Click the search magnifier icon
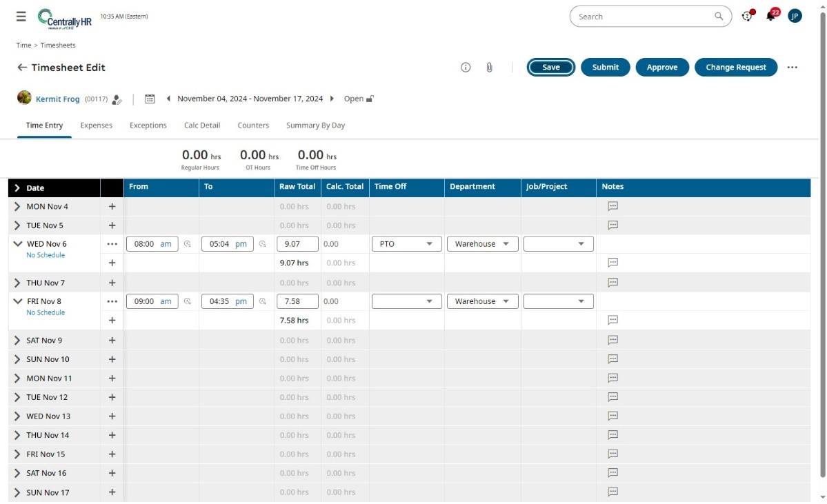 (x=719, y=17)
